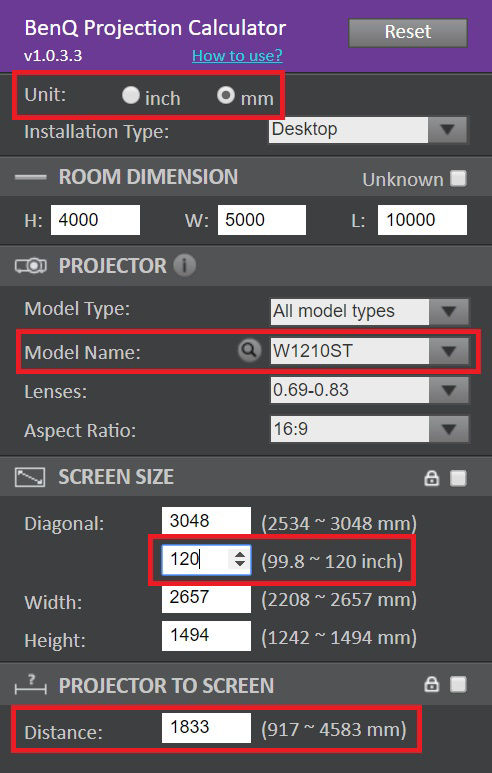Click the projector icon beside PROJECTOR heading
The image size is (492, 773).
[x=31, y=266]
